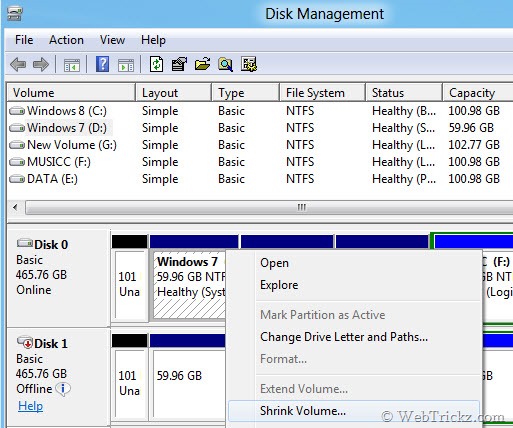
Task: Select the DATA (E:) volume row
Action: [260, 179]
